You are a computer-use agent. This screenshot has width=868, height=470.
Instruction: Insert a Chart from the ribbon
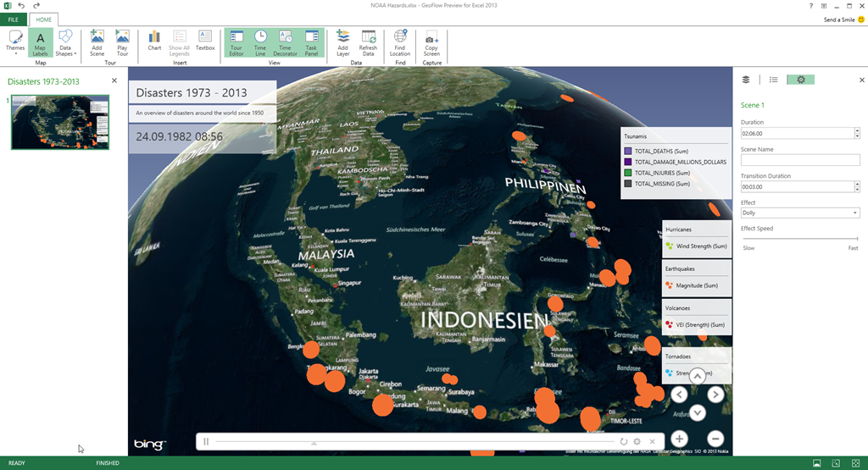pos(154,41)
